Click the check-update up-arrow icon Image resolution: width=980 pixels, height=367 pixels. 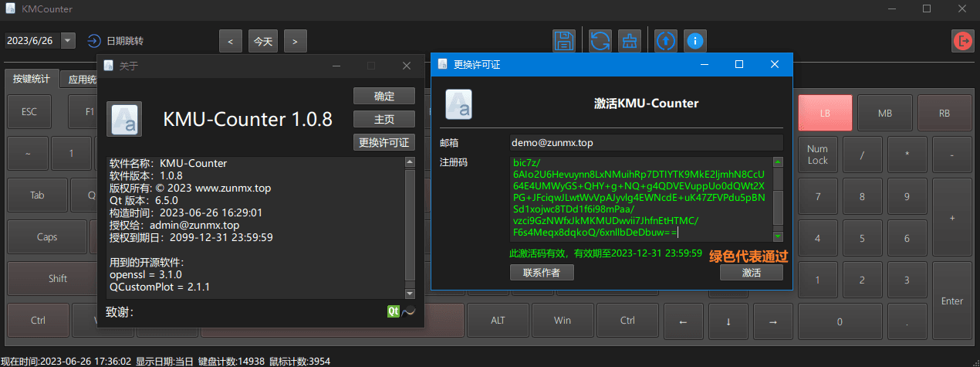tap(665, 41)
